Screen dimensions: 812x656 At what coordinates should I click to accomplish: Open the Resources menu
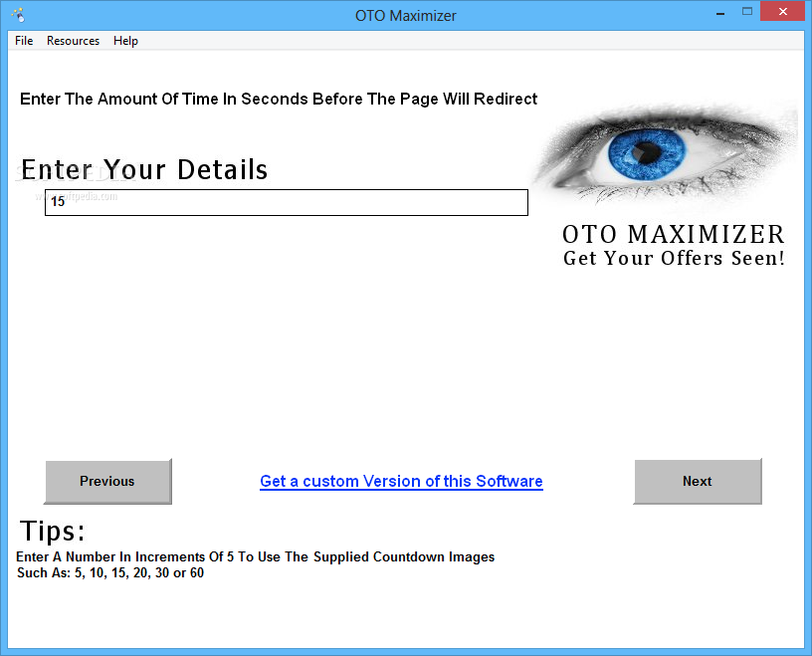73,41
